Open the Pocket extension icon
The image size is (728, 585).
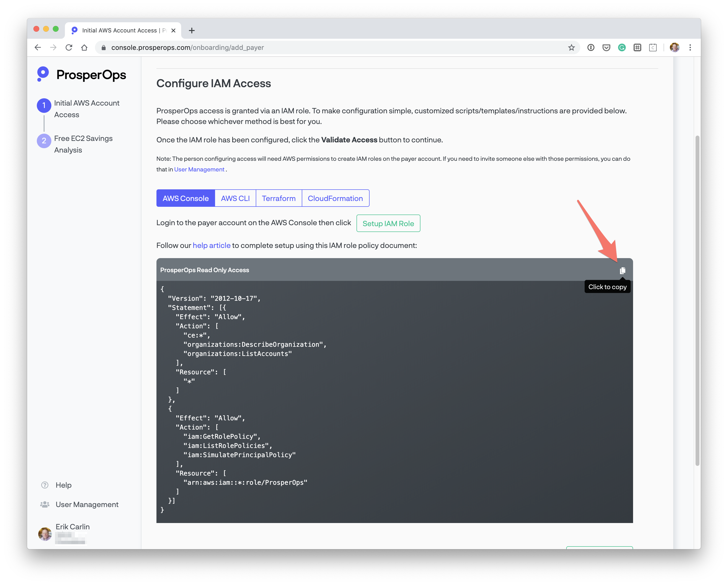(606, 48)
